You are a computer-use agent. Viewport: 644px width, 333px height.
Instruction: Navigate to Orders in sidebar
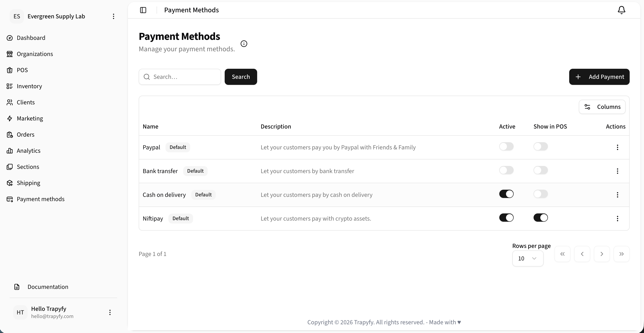26,135
